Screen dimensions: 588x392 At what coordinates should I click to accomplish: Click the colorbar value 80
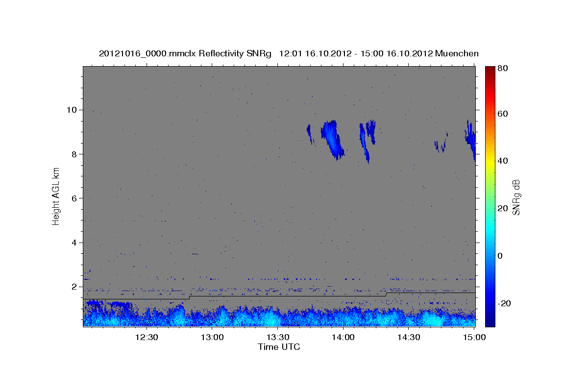coord(502,69)
